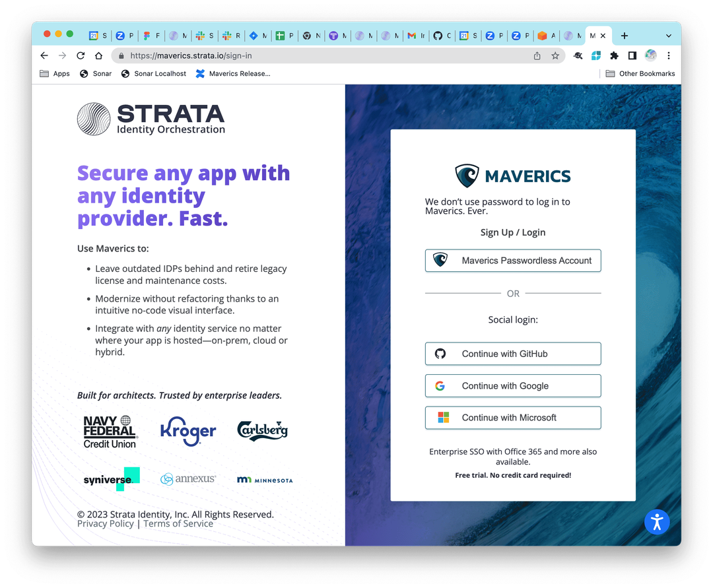
Task: Click Continue with Microsoft
Action: coord(513,418)
